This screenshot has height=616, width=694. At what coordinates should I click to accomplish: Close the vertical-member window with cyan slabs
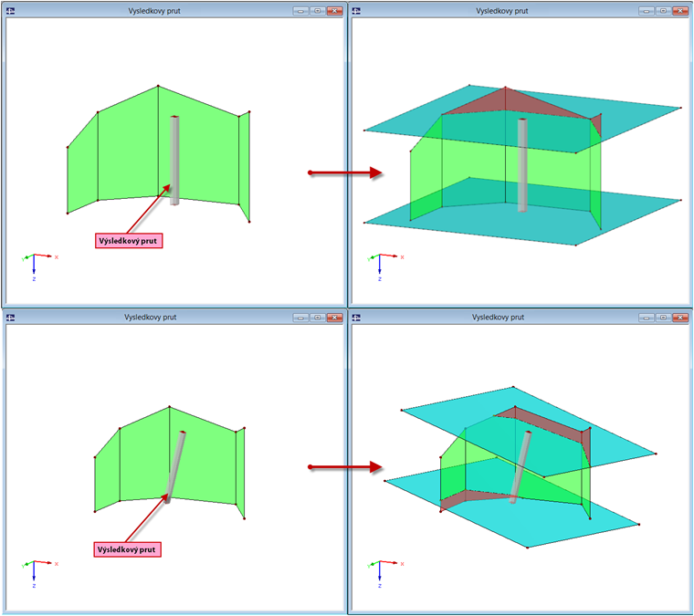(x=680, y=11)
